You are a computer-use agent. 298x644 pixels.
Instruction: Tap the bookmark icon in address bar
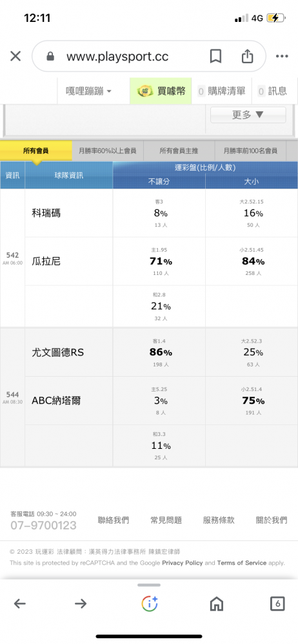point(215,56)
